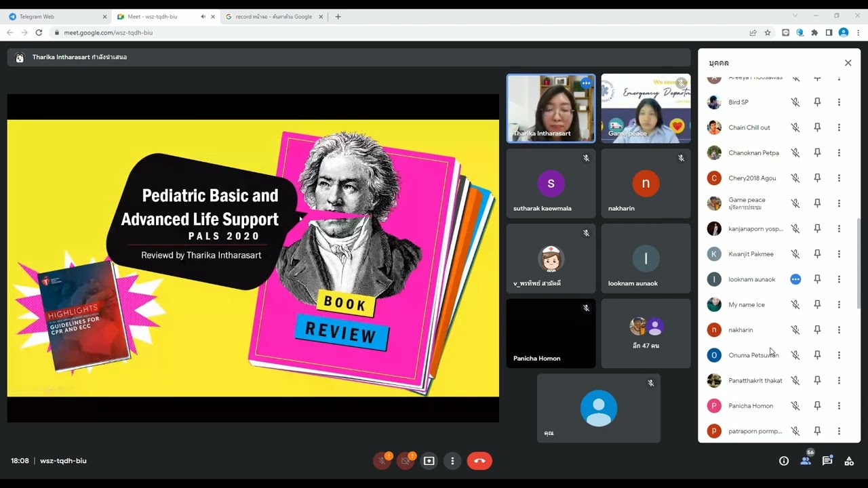Click the audio playing speaker icon on Meet tab
The image size is (868, 488).
[203, 17]
